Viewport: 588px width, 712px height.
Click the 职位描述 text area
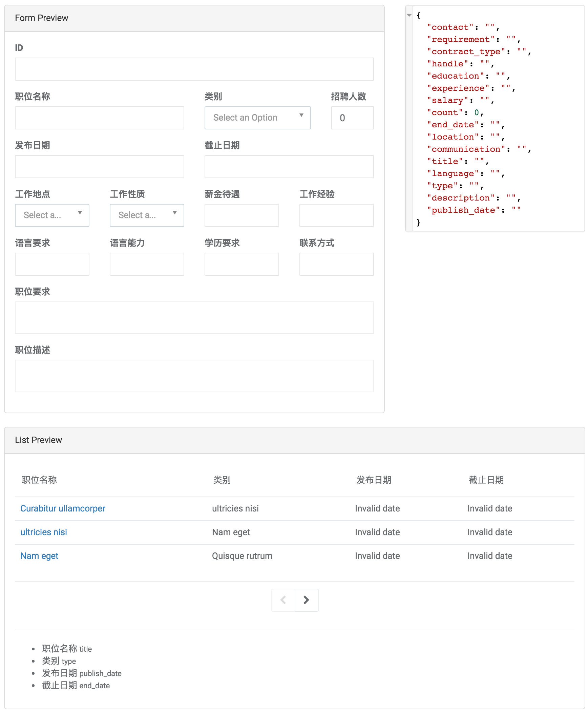(194, 376)
